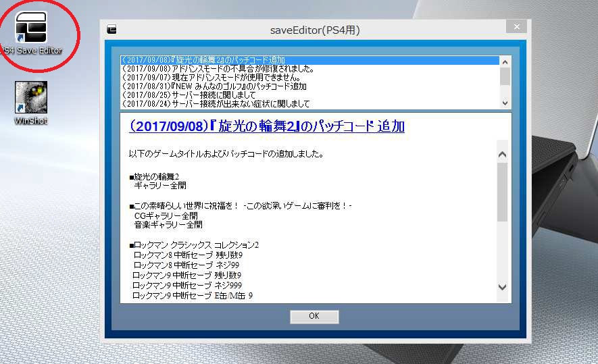Click the saveEditor window title bar icon

pyautogui.click(x=111, y=29)
